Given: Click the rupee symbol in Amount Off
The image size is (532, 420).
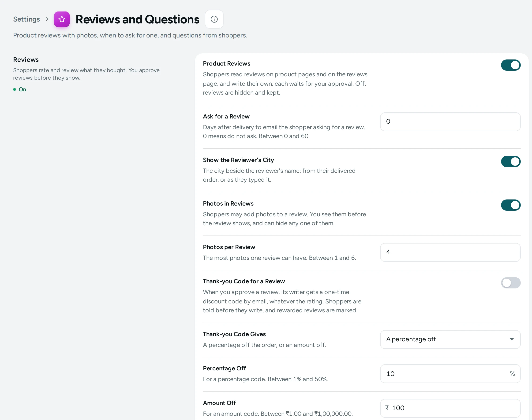Looking at the screenshot, I should (387, 408).
